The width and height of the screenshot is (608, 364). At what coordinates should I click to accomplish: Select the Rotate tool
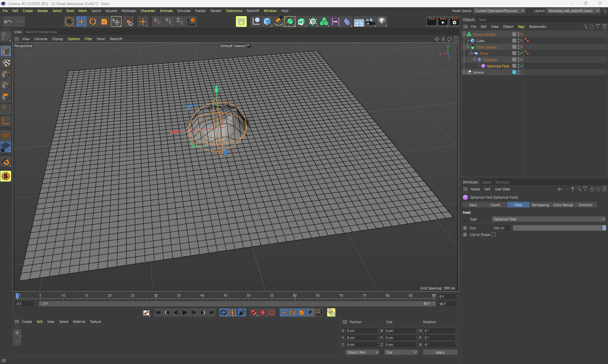click(x=93, y=22)
